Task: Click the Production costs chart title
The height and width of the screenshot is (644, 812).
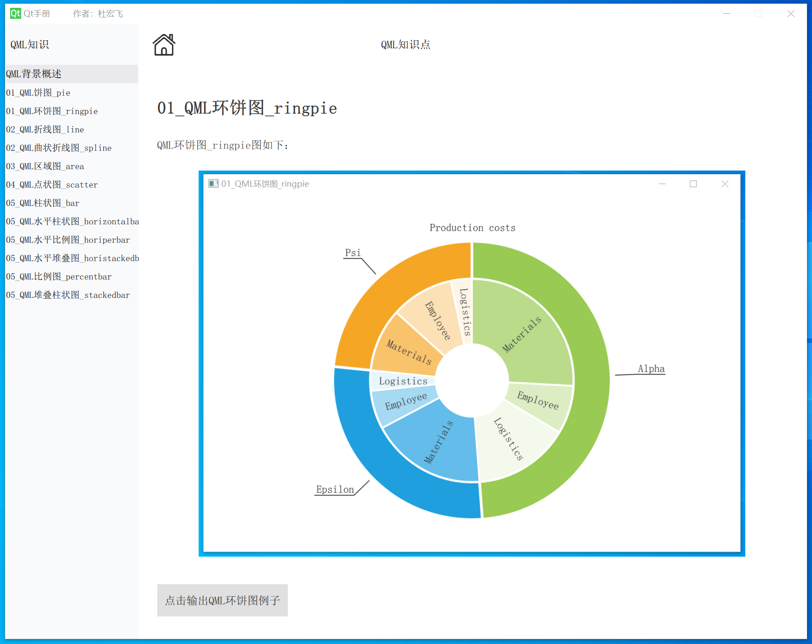Action: point(472,228)
